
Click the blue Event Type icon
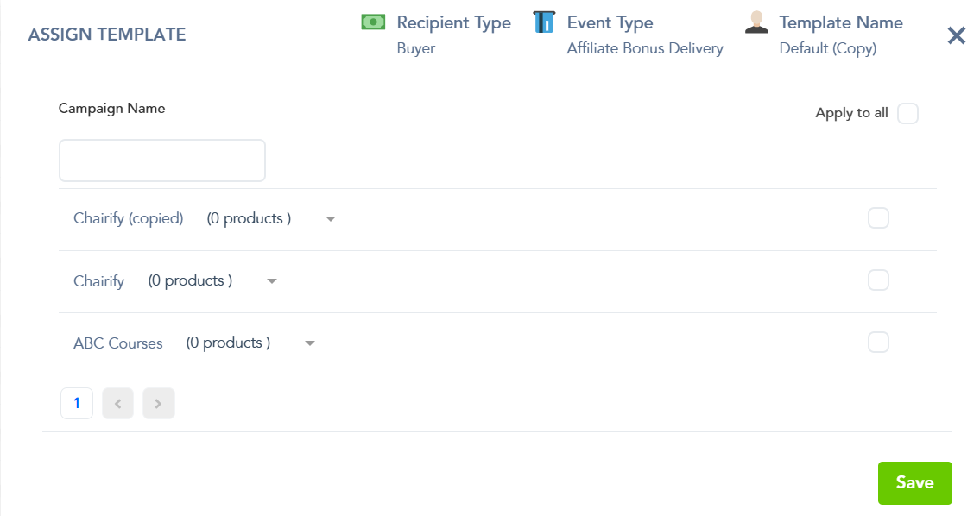[x=543, y=22]
